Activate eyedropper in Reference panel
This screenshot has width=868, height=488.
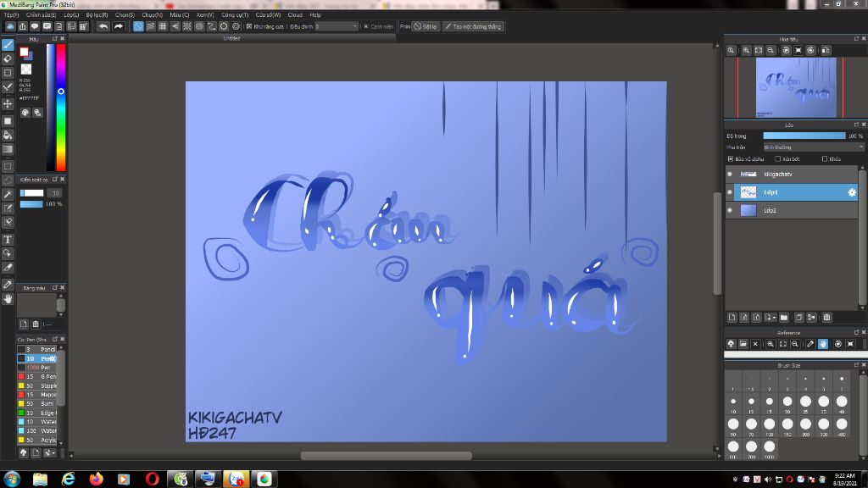[810, 344]
